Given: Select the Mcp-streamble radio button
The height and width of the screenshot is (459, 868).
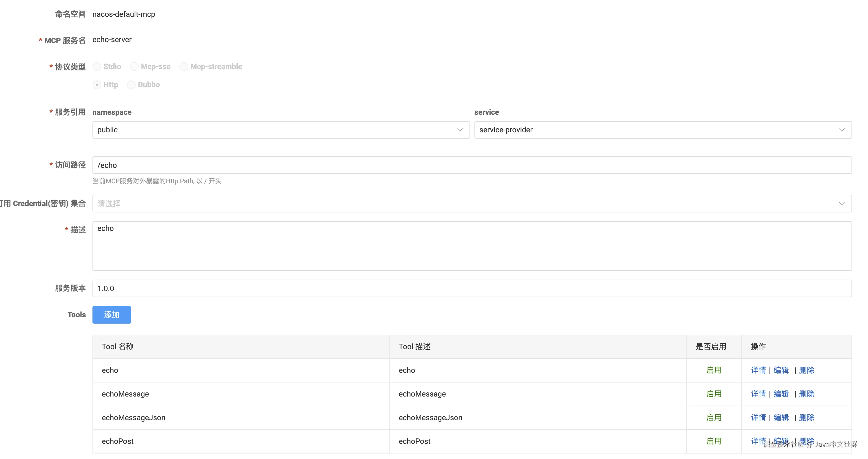Looking at the screenshot, I should 184,66.
